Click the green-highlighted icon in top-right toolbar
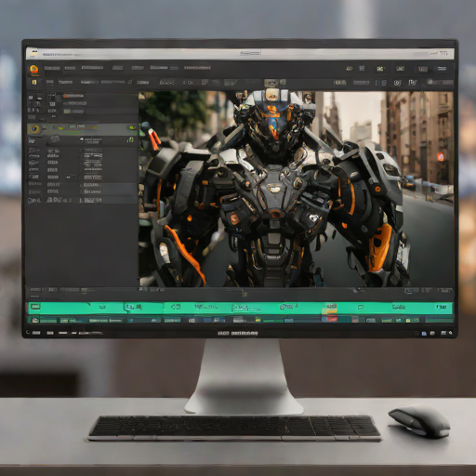The image size is (476, 476). click(380, 69)
